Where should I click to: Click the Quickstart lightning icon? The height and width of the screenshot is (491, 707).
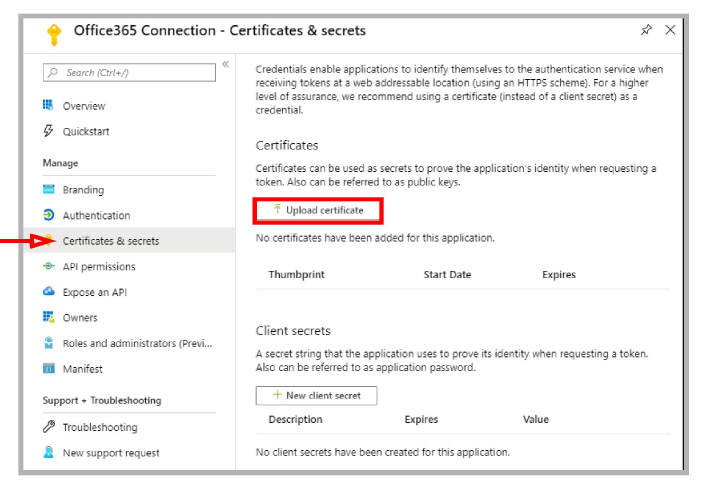pyautogui.click(x=48, y=131)
